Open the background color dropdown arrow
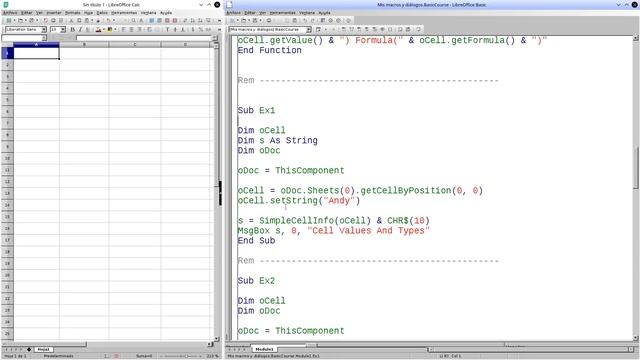 click(x=116, y=29)
